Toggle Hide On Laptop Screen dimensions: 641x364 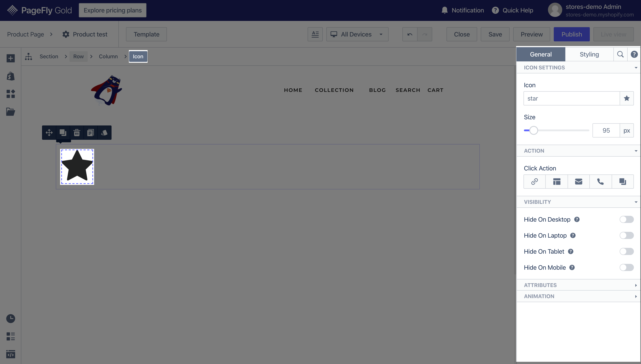[627, 235]
